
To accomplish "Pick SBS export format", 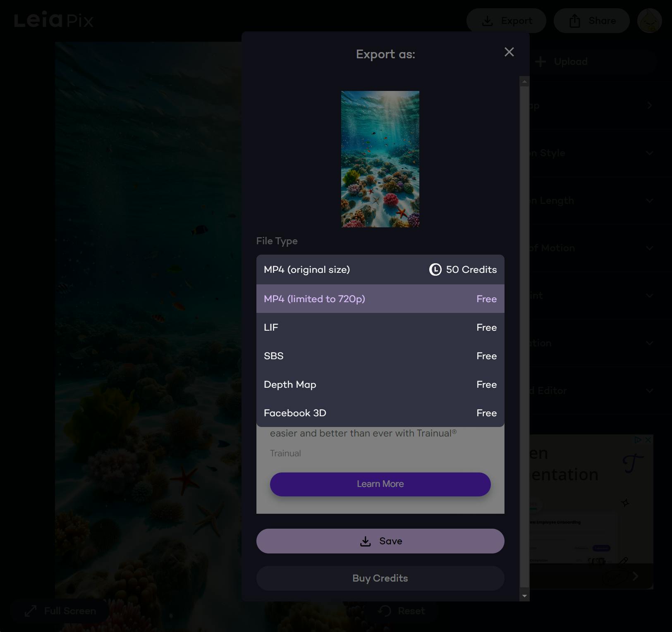I will pyautogui.click(x=380, y=356).
